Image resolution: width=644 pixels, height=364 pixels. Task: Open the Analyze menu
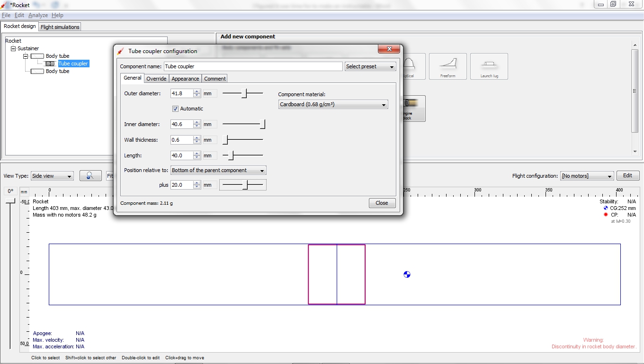click(38, 15)
